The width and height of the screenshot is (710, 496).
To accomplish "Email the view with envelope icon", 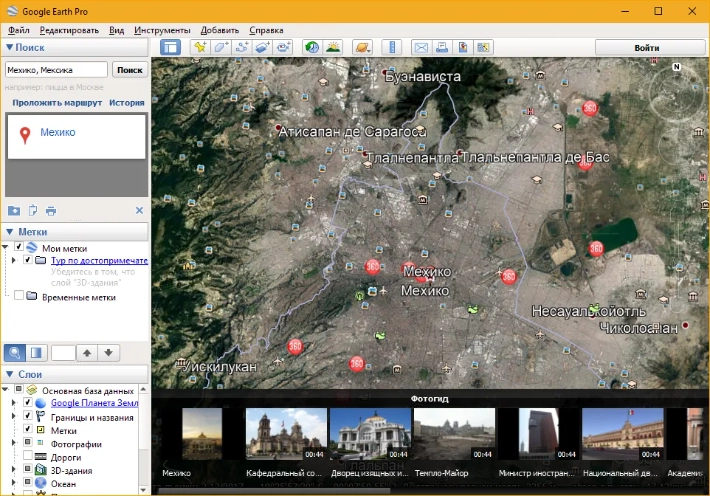I will [421, 47].
